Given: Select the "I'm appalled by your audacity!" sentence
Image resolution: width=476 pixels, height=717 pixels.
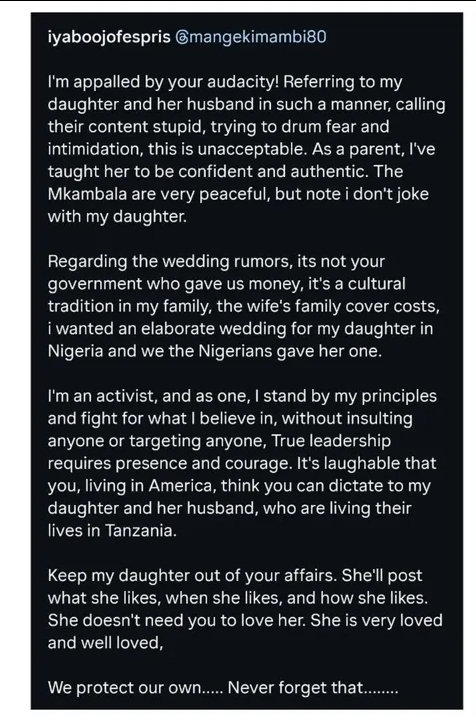Looking at the screenshot, I should (x=163, y=82).
